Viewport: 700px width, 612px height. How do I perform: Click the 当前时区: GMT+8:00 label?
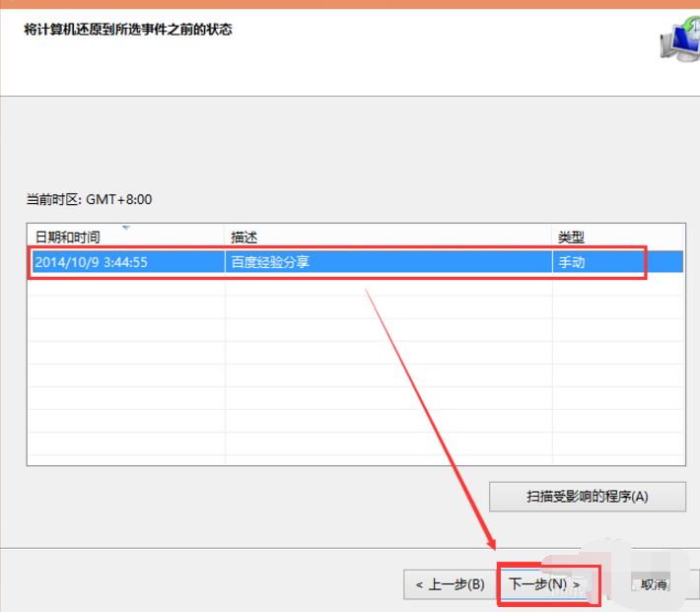[89, 200]
